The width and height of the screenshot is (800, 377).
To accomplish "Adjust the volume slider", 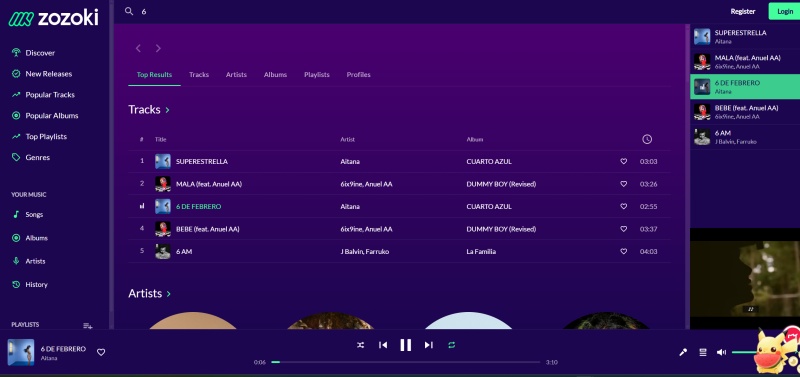I will [x=744, y=352].
